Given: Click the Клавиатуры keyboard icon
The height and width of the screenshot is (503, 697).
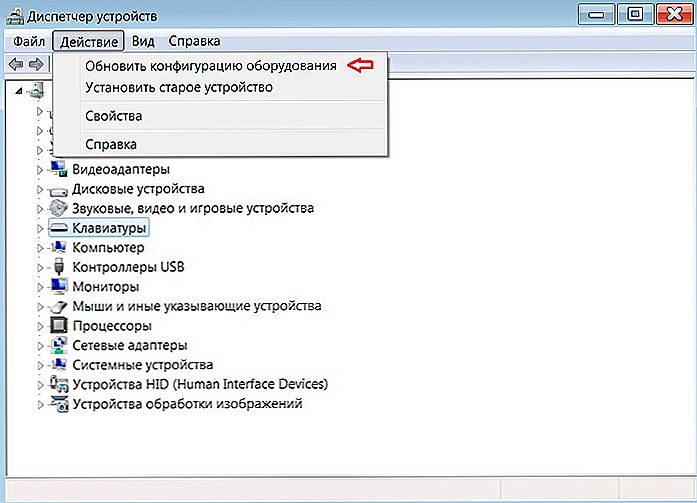Looking at the screenshot, I should [58, 228].
